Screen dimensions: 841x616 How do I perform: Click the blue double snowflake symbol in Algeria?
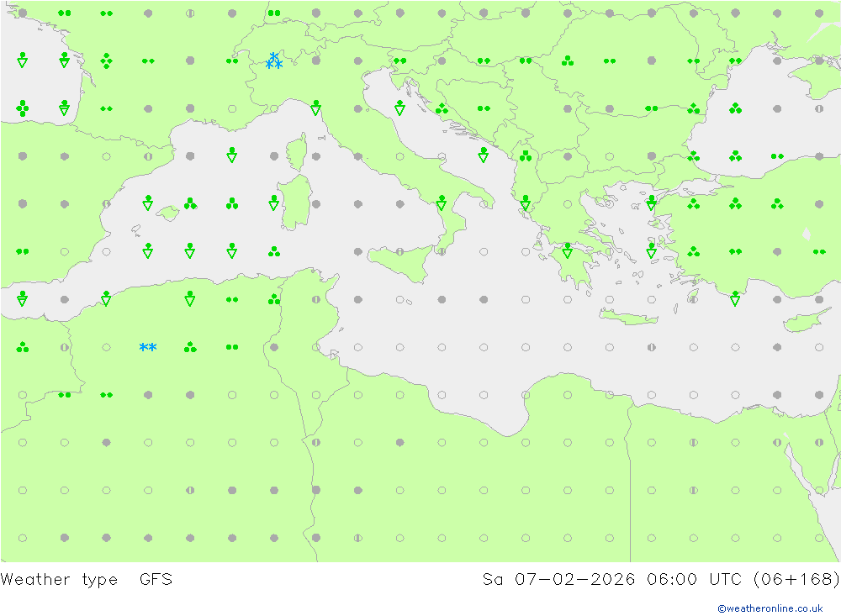click(148, 347)
